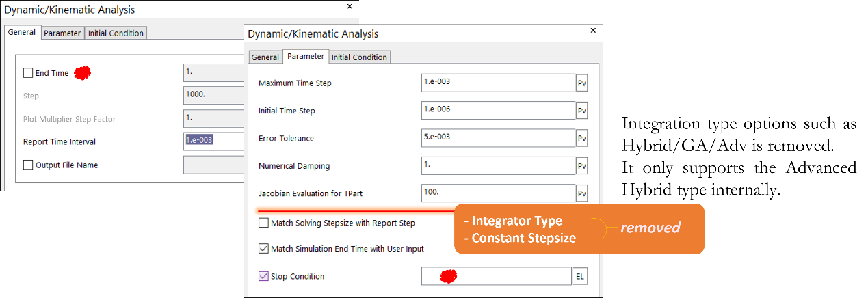Close the back Dynamic/Kinematic Analysis dialog
The height and width of the screenshot is (298, 868).
(x=350, y=7)
